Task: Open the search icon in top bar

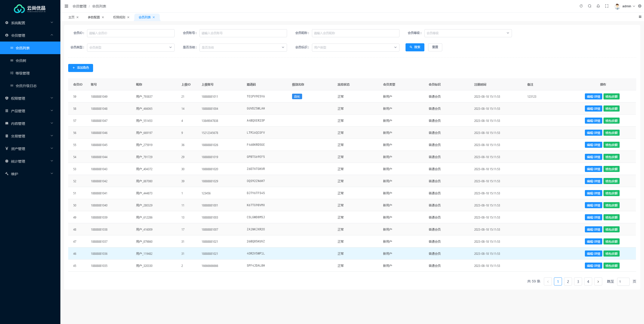Action: pos(590,6)
